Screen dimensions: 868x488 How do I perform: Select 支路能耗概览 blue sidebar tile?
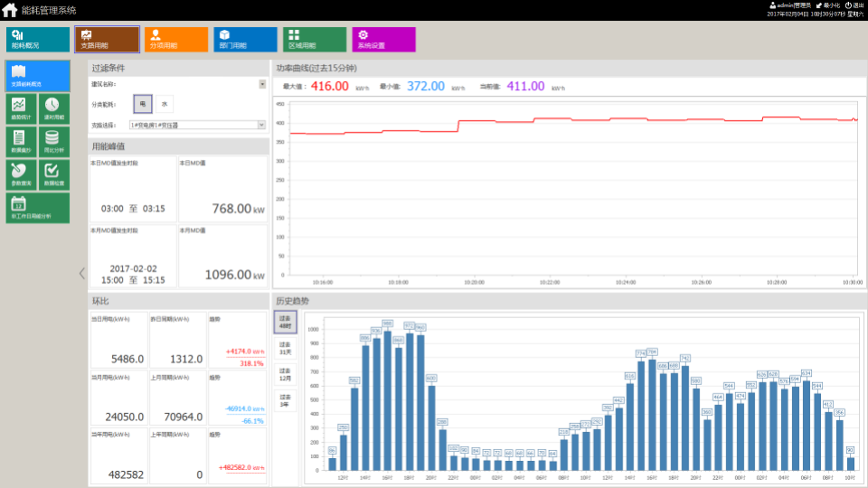[x=37, y=75]
